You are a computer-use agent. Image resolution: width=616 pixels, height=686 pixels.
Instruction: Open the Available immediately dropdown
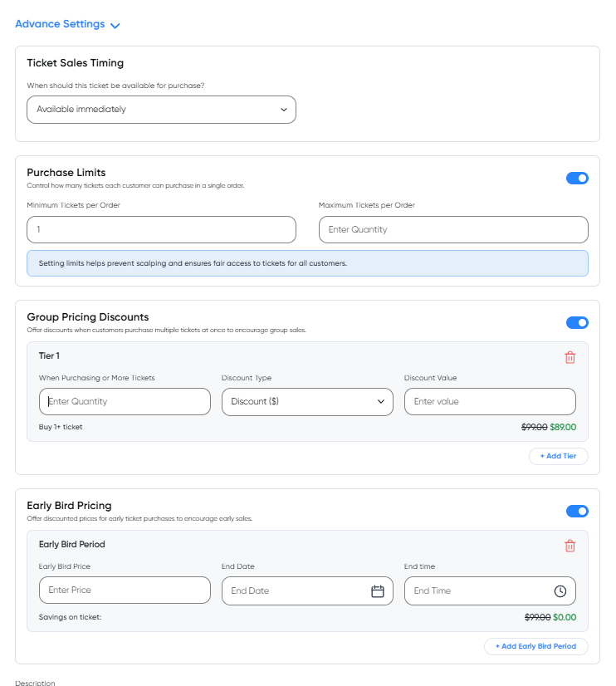click(x=161, y=109)
